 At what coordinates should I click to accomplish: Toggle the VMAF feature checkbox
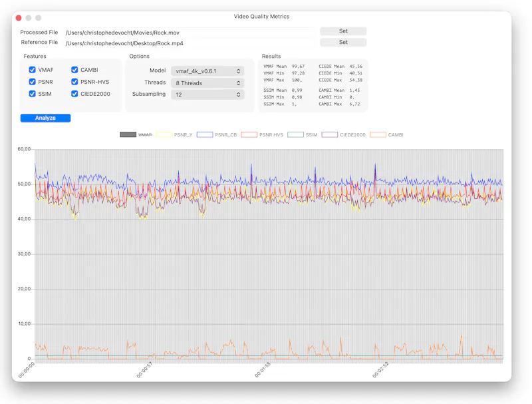coord(32,70)
